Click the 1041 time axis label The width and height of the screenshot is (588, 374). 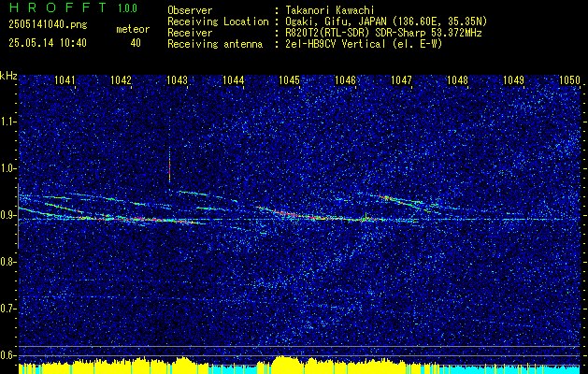tap(65, 80)
